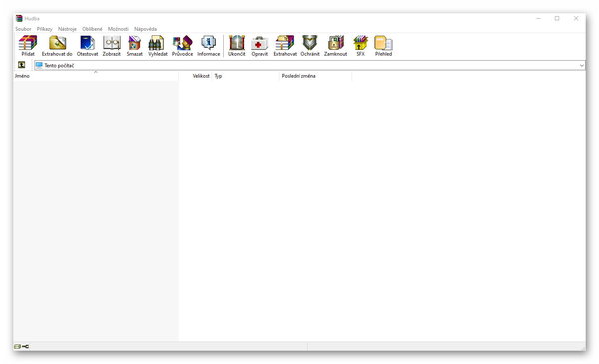Sort by the Velikost column header
The image size is (599, 364).
pos(196,76)
